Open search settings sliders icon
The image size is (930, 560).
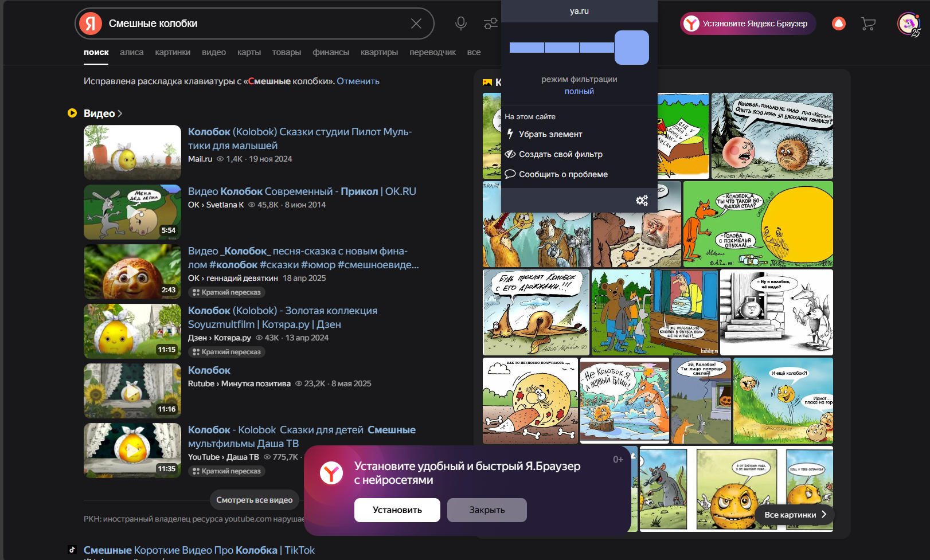490,24
